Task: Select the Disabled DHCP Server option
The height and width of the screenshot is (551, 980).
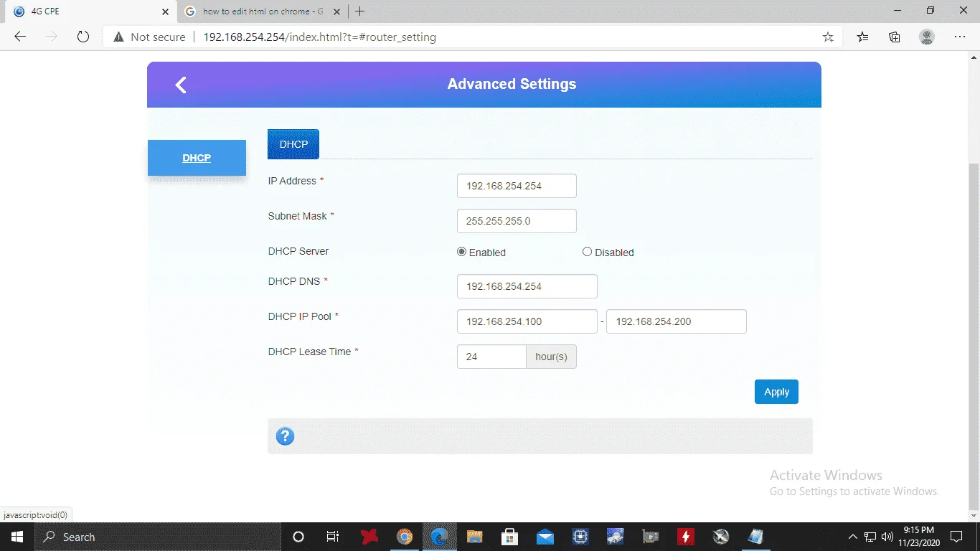Action: [x=587, y=252]
